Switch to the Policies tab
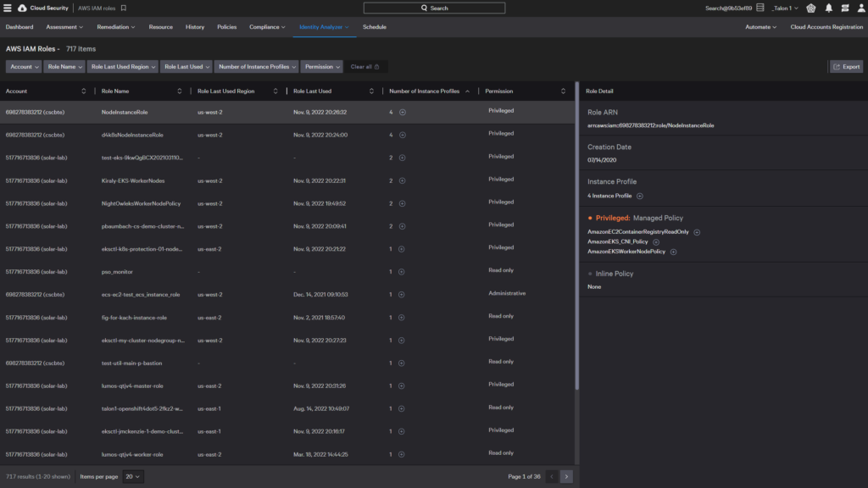868x488 pixels. 227,27
